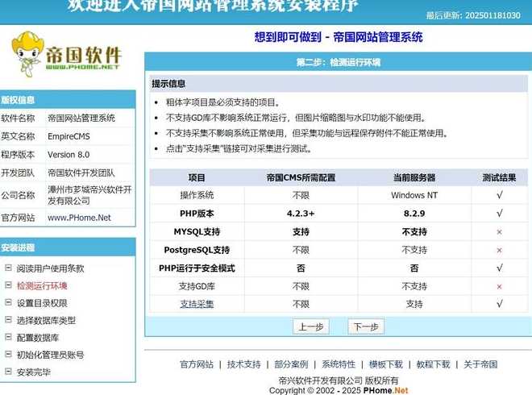Viewport: 532px width, 395px height.
Task: Click the 帝国CMS所需配置 column header
Action: point(301,177)
